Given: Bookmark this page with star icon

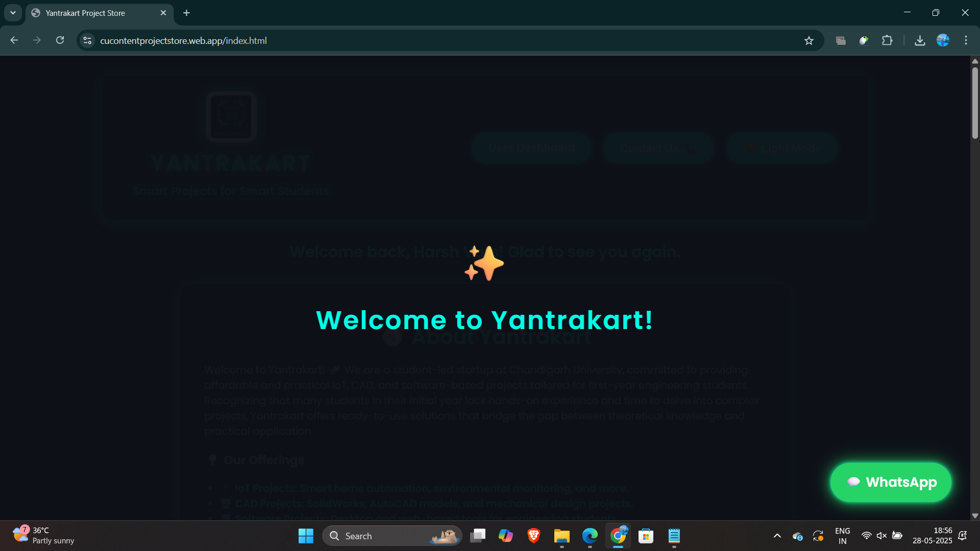Looking at the screenshot, I should point(809,41).
